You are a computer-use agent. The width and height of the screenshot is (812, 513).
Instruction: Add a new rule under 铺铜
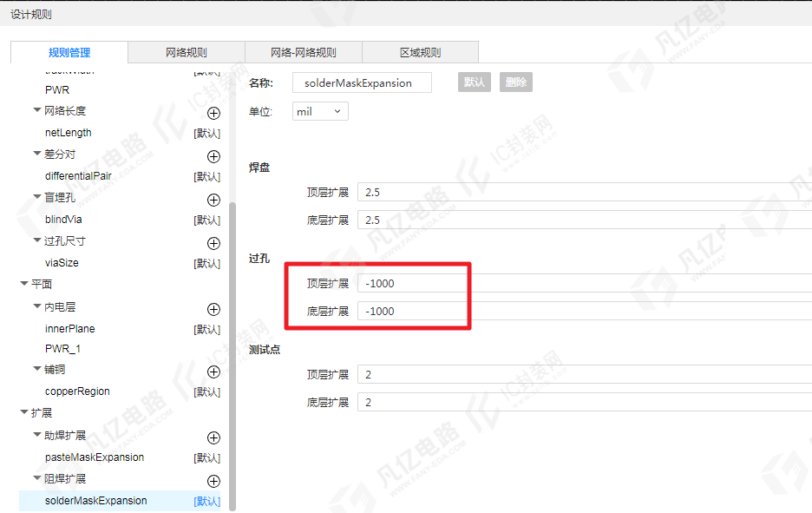[213, 372]
